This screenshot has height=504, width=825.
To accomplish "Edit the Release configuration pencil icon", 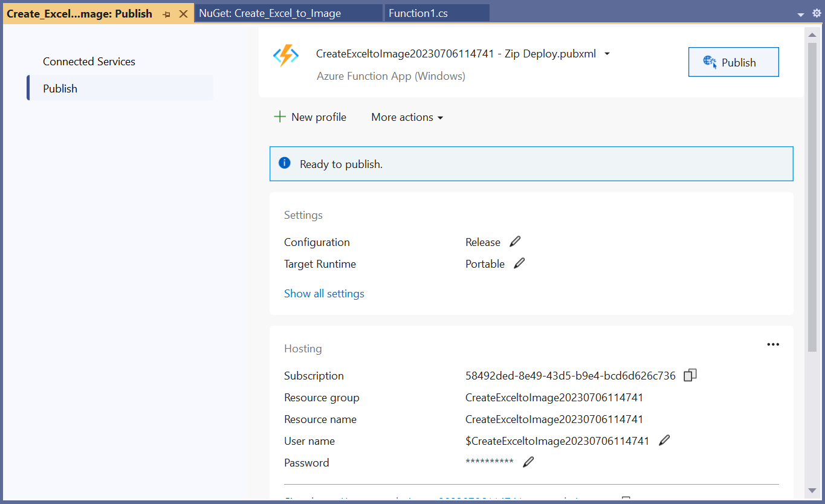I will click(x=515, y=242).
